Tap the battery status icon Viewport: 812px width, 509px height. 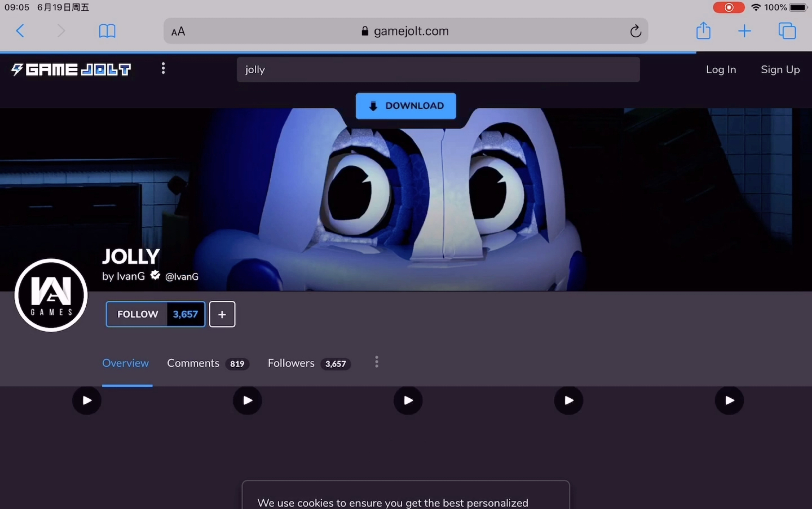(798, 7)
